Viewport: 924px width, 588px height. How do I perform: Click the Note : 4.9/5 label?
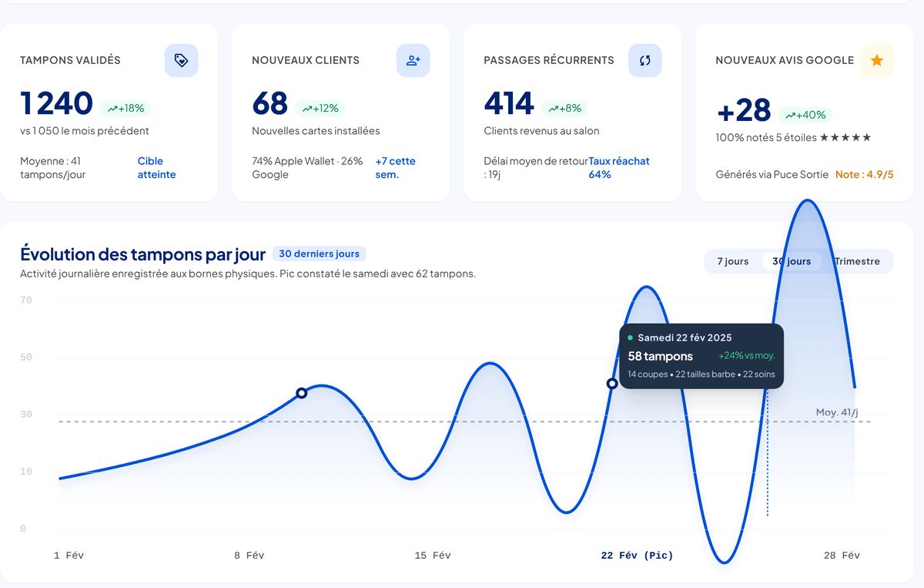point(865,175)
